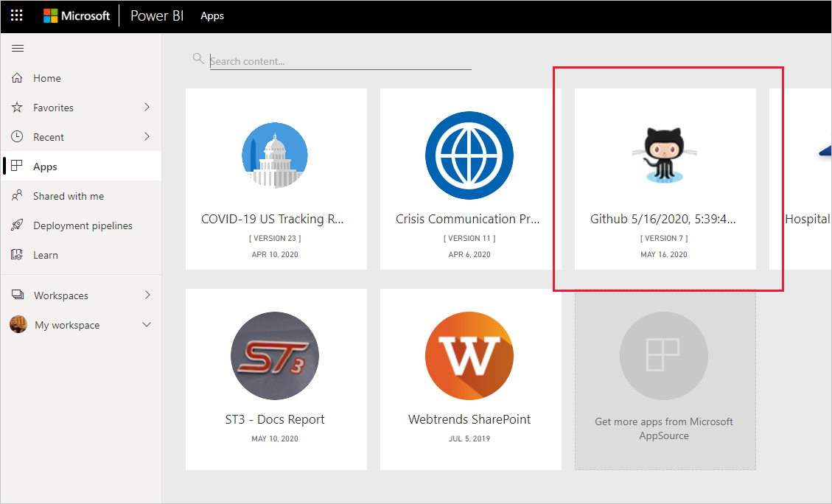The height and width of the screenshot is (504, 832).
Task: Click the Workspaces stacked screens icon
Action: [x=18, y=295]
